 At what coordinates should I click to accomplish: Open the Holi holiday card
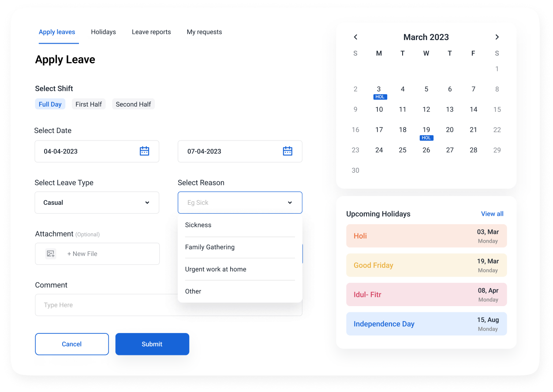(x=426, y=236)
